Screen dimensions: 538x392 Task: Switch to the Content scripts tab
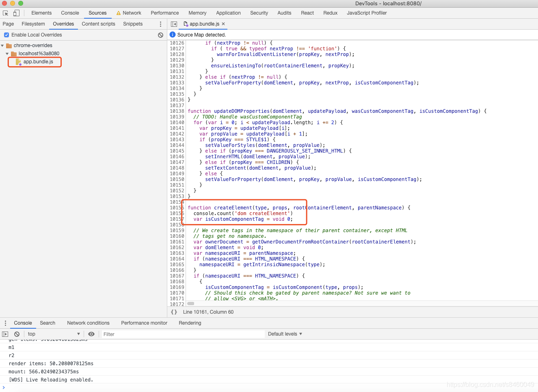[98, 24]
